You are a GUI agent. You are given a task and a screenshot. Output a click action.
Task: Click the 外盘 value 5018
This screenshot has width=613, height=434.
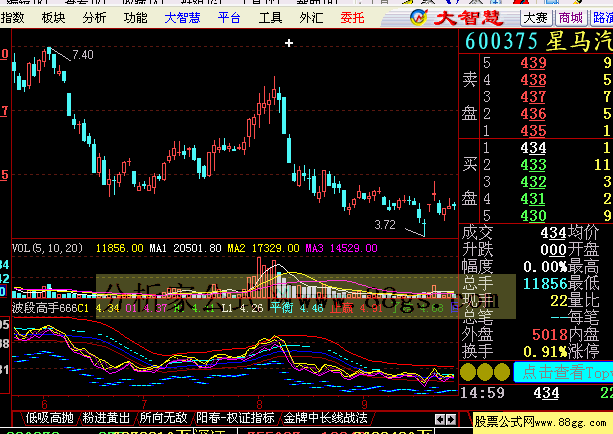pyautogui.click(x=550, y=335)
